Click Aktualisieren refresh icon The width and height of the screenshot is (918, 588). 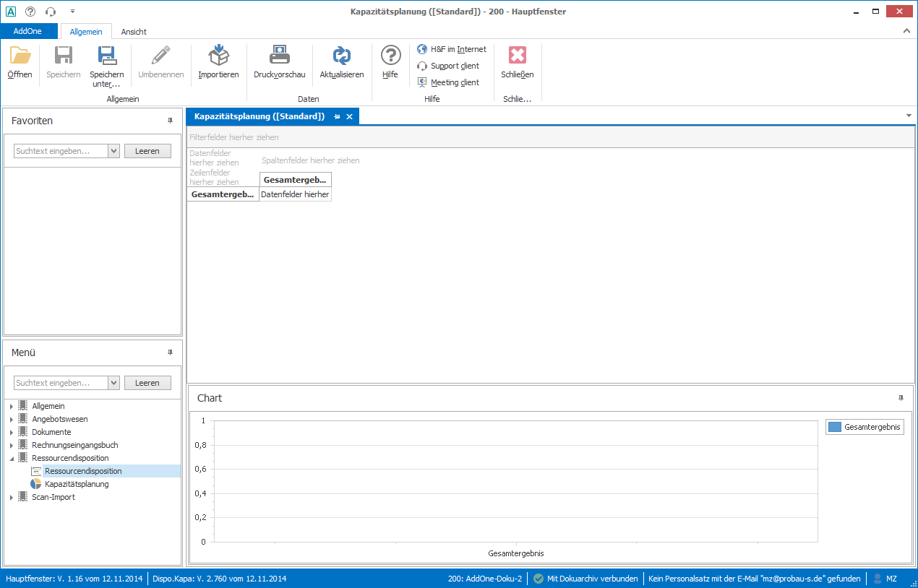(x=341, y=56)
